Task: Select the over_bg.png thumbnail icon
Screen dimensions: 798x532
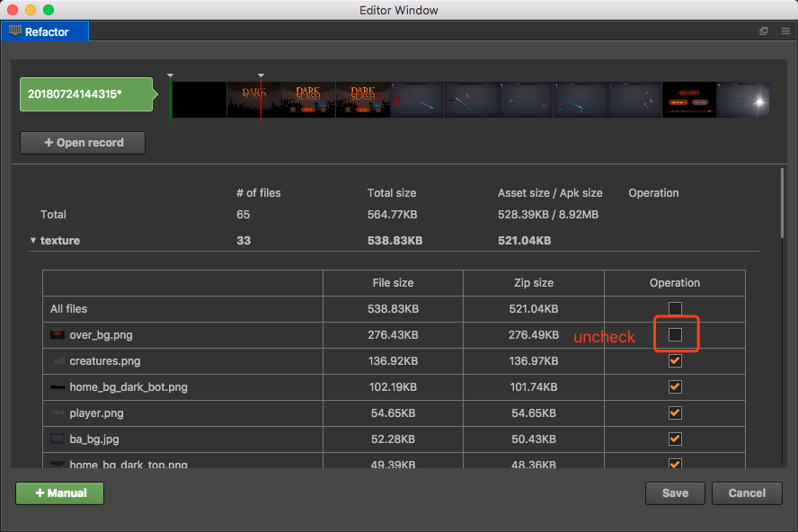Action: [57, 335]
